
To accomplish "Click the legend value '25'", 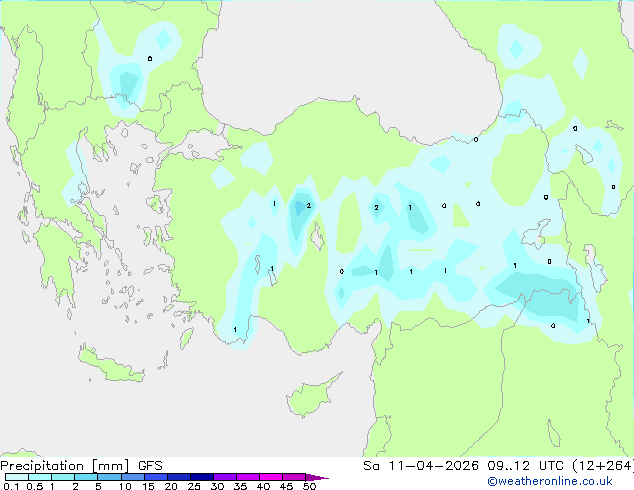I will tap(194, 486).
